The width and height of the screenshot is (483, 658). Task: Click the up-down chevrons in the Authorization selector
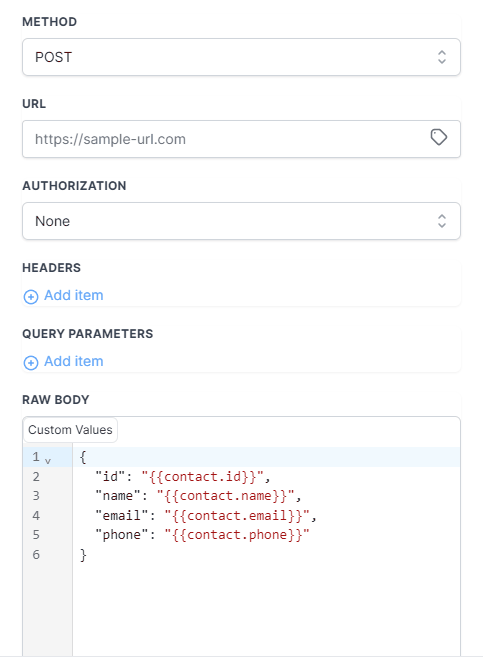[441, 221]
